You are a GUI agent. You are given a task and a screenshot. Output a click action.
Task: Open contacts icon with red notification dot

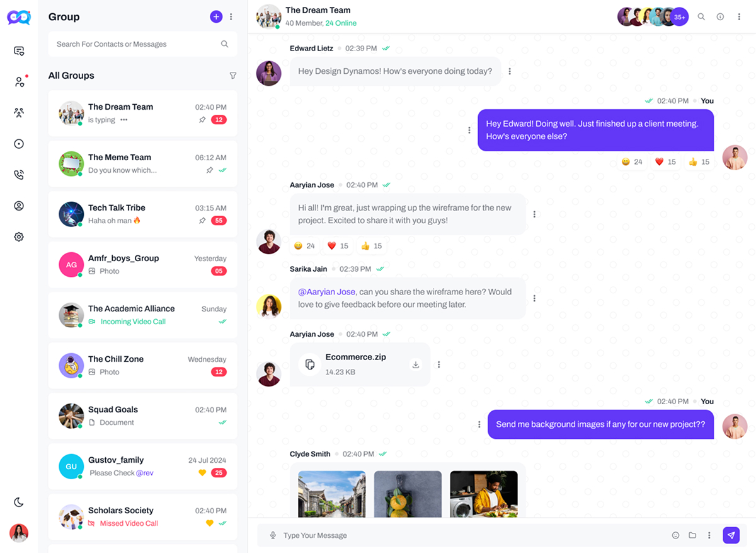click(x=20, y=81)
